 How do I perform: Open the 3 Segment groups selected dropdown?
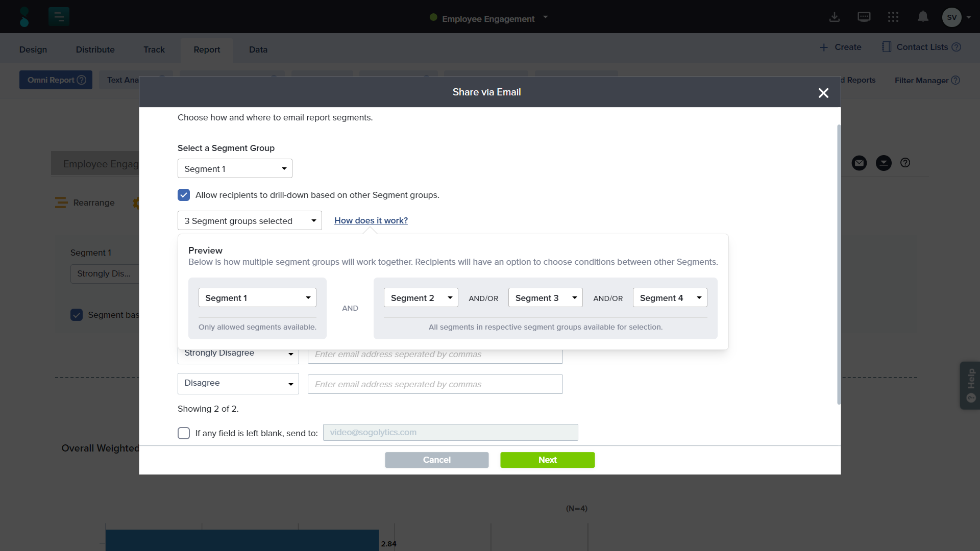250,221
